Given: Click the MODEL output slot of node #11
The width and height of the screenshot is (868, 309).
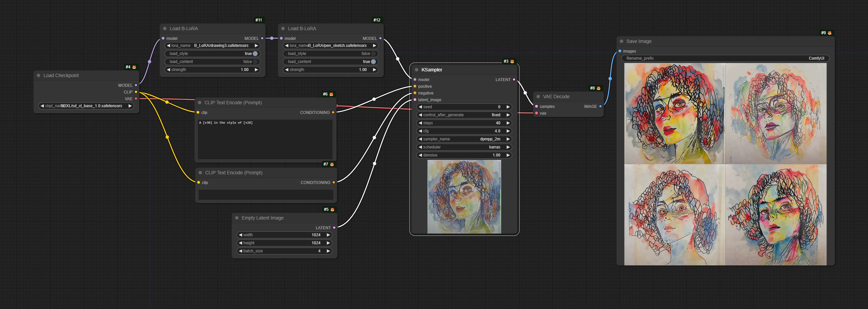Looking at the screenshot, I should tap(262, 39).
